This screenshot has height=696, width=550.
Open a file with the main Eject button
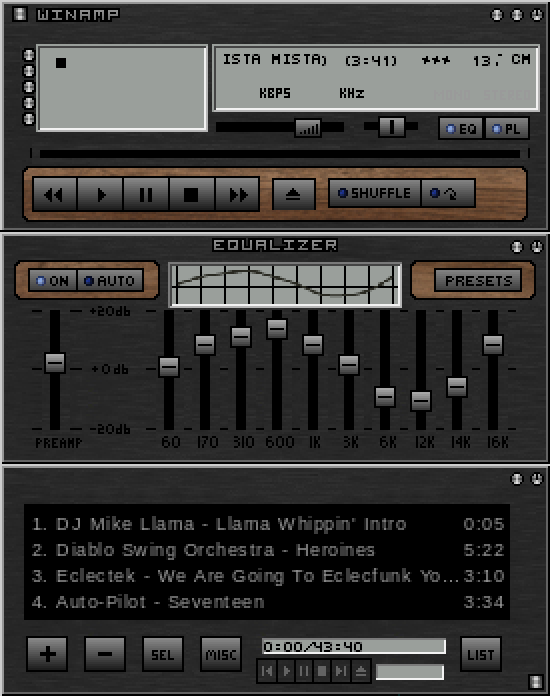click(293, 194)
